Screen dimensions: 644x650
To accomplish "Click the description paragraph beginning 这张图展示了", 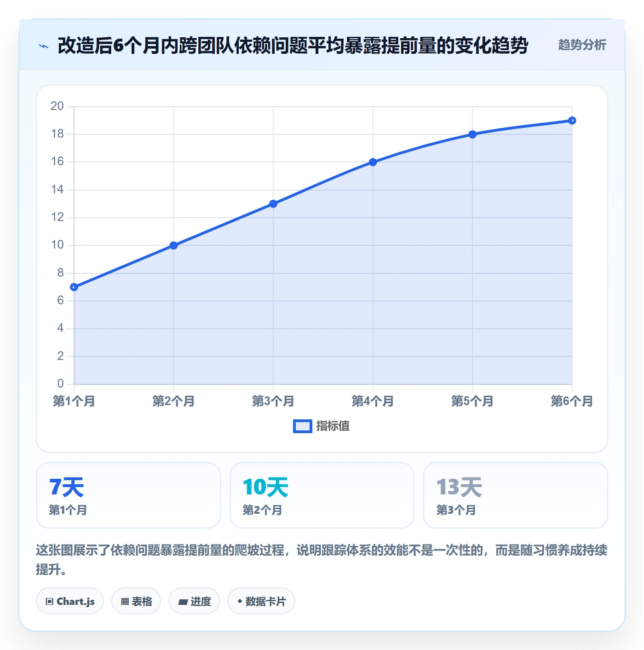I will [x=322, y=559].
